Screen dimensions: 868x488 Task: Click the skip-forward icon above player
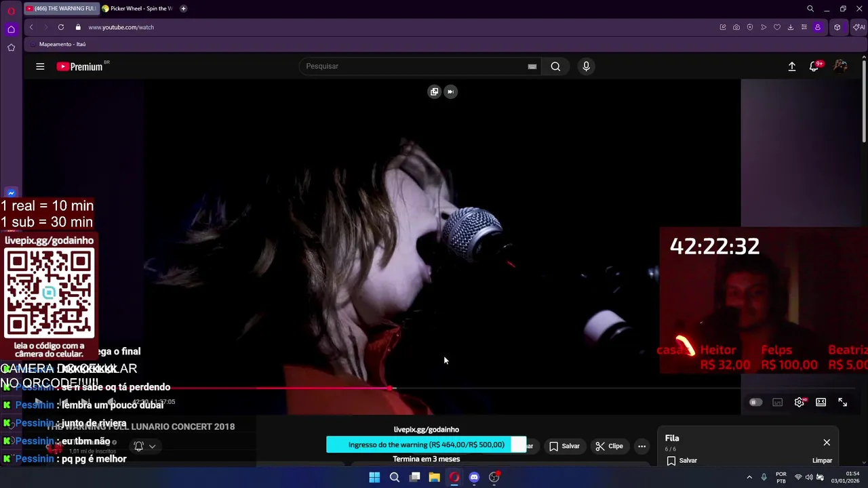click(450, 91)
